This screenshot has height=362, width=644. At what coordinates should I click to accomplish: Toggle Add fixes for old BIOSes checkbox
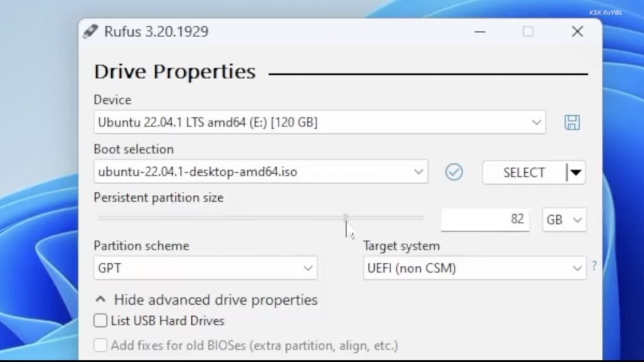(101, 345)
